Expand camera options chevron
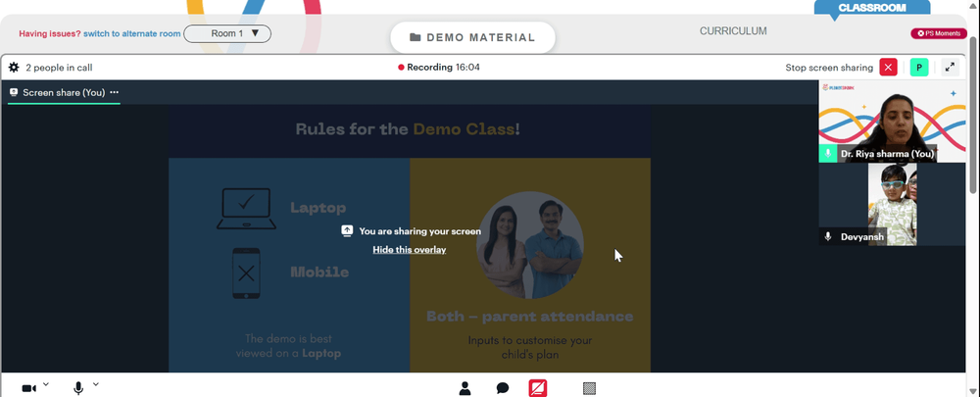The image size is (980, 397). point(46,384)
